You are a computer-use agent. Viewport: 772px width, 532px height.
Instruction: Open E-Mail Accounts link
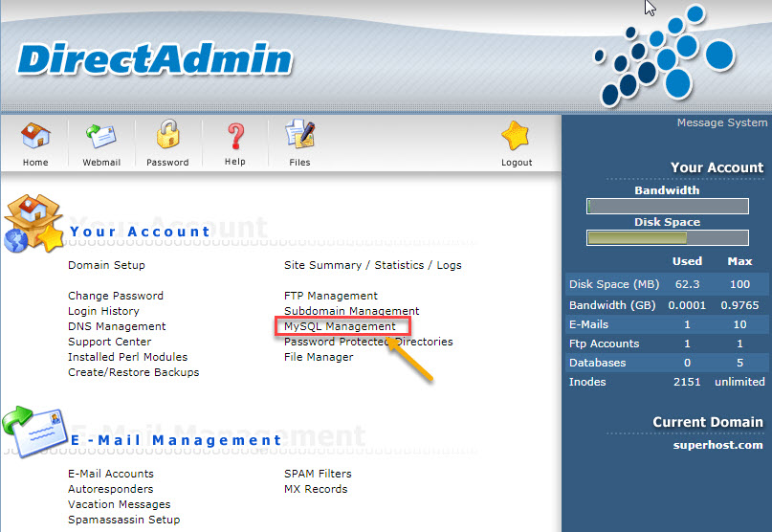pos(110,474)
